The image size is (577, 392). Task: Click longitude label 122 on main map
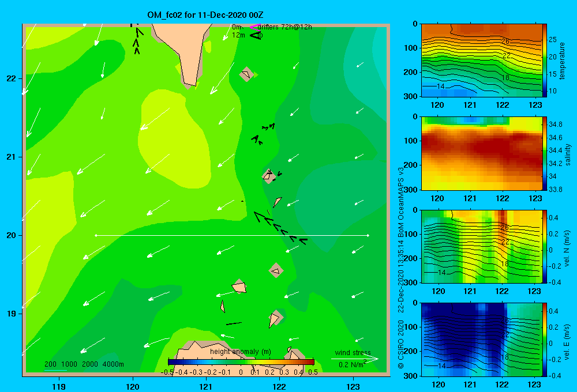pos(279,386)
